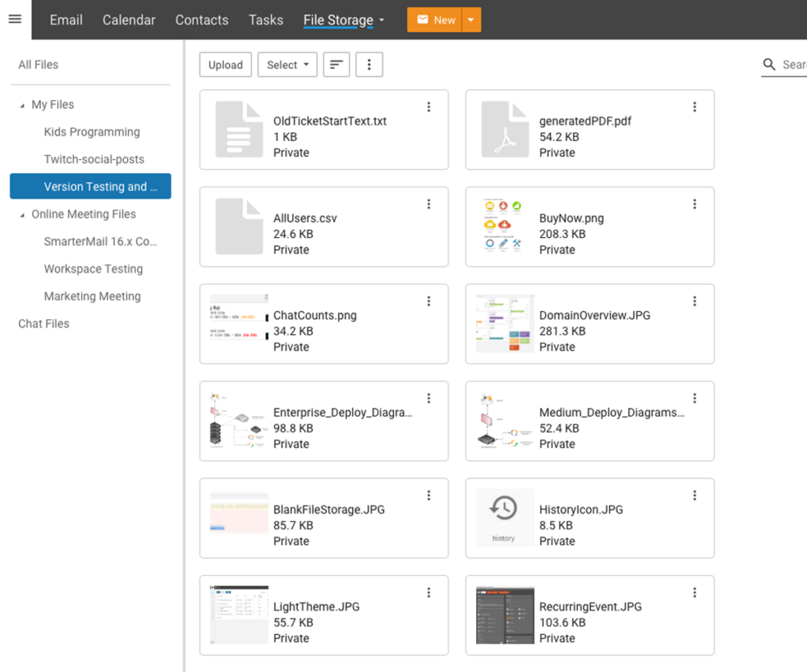Click the Upload button
The height and width of the screenshot is (672, 807).
[225, 64]
